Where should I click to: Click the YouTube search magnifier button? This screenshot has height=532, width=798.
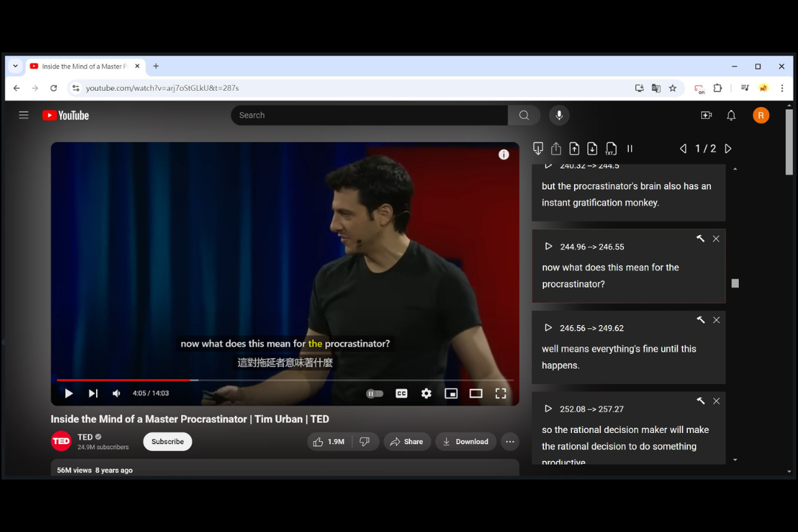tap(524, 115)
